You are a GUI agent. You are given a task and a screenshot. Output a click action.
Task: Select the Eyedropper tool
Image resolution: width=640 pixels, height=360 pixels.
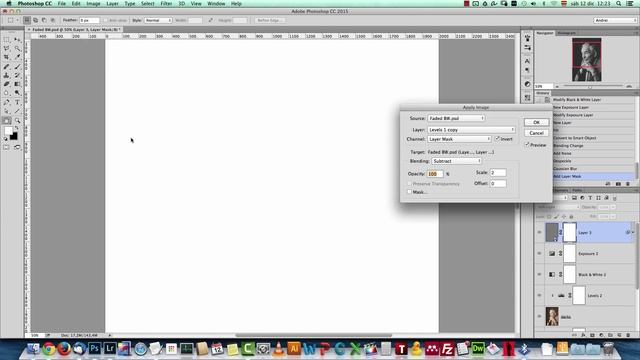(x=18, y=57)
